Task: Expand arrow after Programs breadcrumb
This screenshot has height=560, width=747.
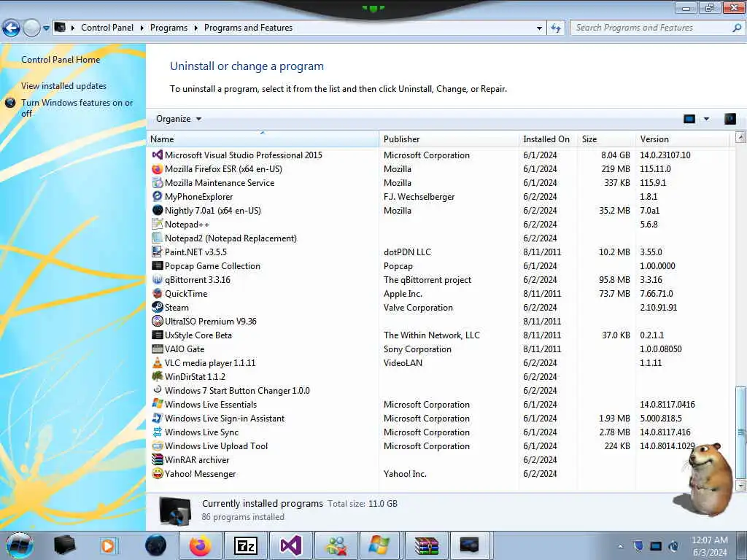Action: [x=196, y=28]
